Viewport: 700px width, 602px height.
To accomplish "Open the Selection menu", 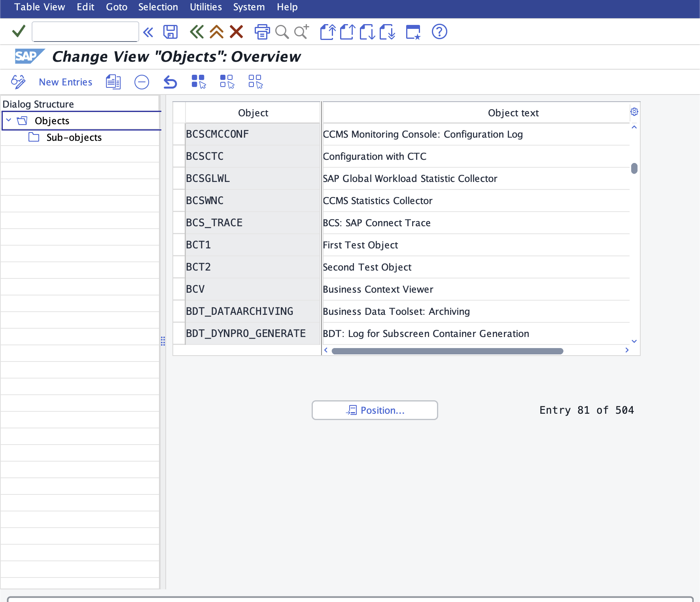I will [x=158, y=7].
